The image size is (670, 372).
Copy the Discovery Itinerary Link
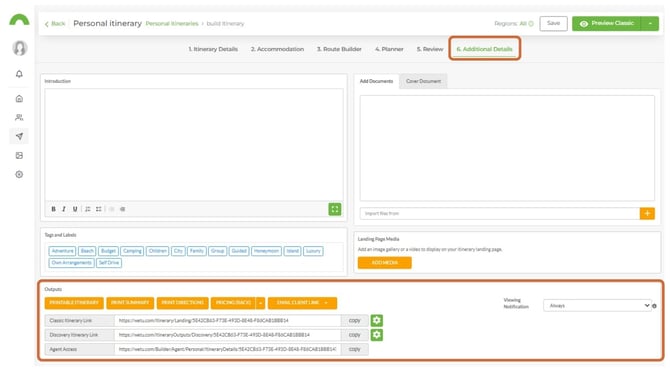point(355,335)
